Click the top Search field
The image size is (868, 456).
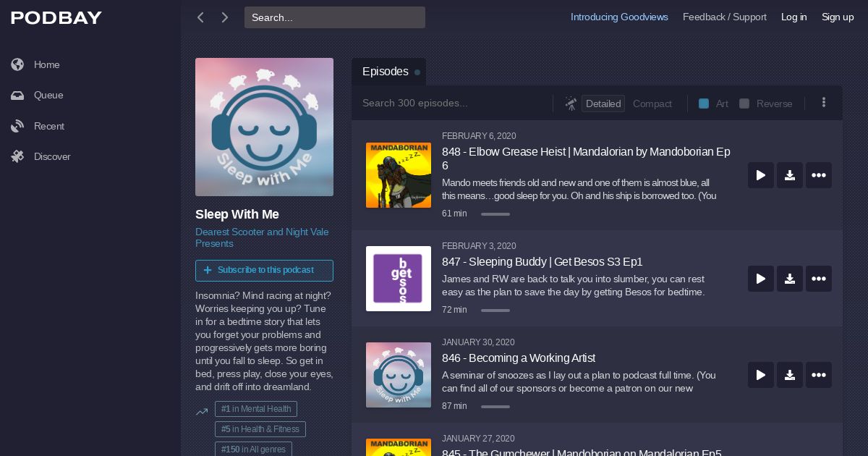pyautogui.click(x=335, y=17)
